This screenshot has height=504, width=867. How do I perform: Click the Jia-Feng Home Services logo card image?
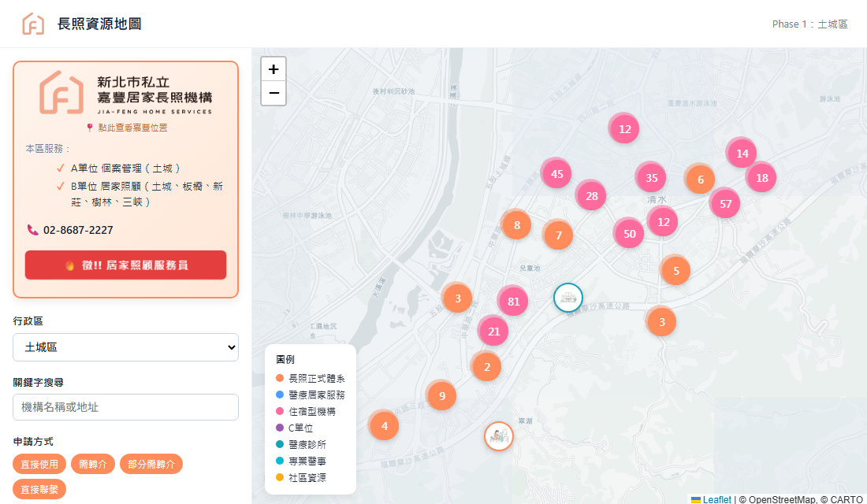coord(126,93)
